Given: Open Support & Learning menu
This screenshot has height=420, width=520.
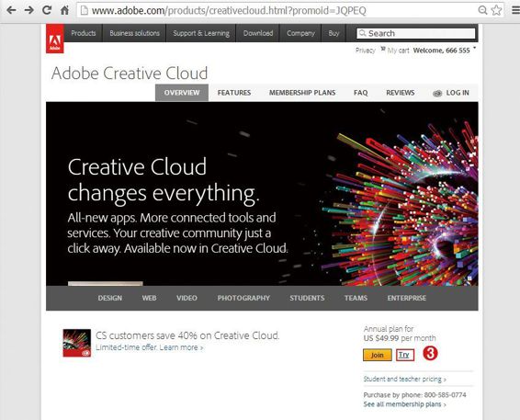Looking at the screenshot, I should click(201, 33).
